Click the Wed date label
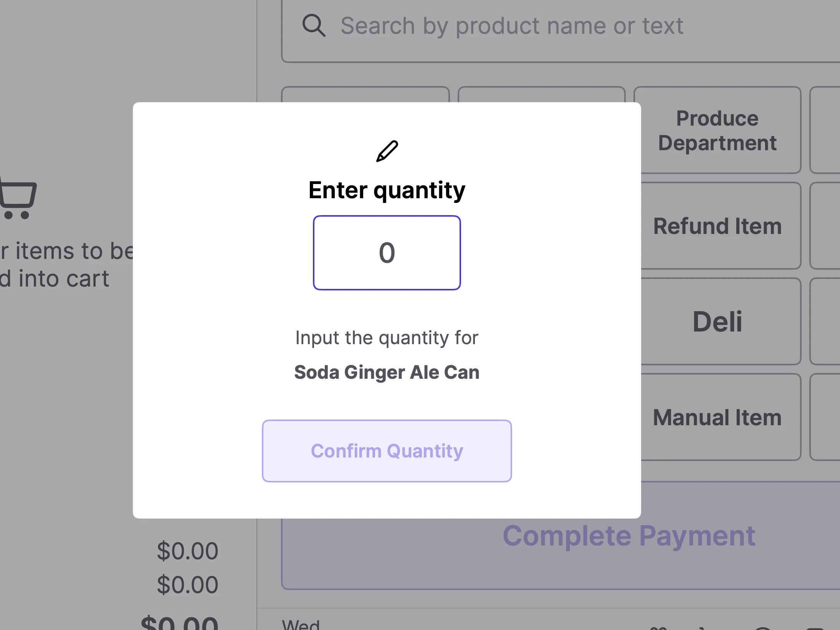840x630 pixels. (x=301, y=625)
